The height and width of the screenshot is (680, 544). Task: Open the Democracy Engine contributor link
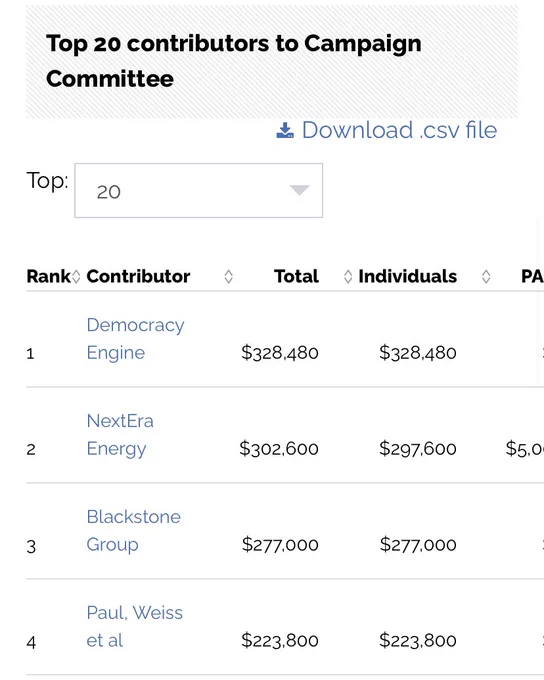point(135,339)
